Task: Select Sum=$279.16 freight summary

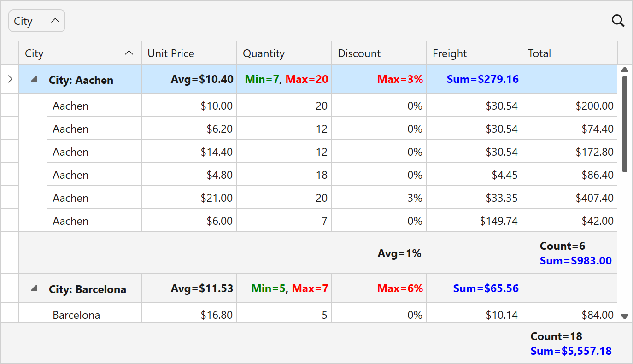Action: pyautogui.click(x=483, y=79)
